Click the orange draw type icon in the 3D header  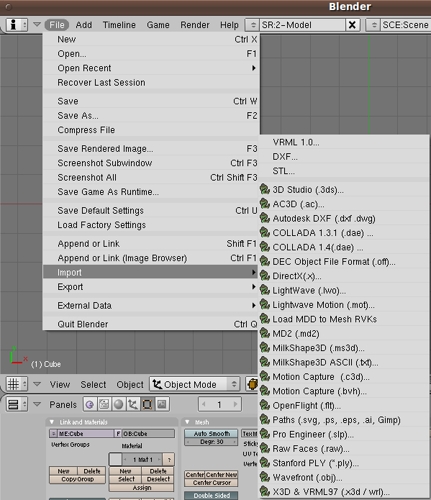(x=252, y=384)
